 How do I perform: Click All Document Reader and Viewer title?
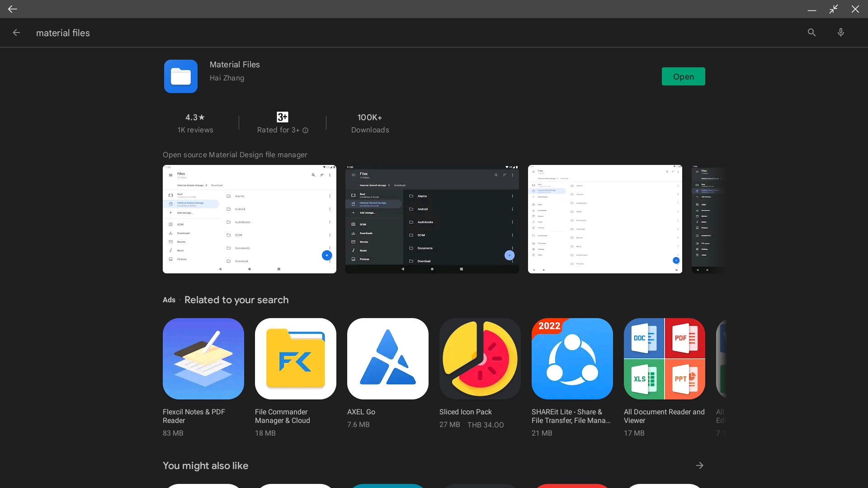664,416
